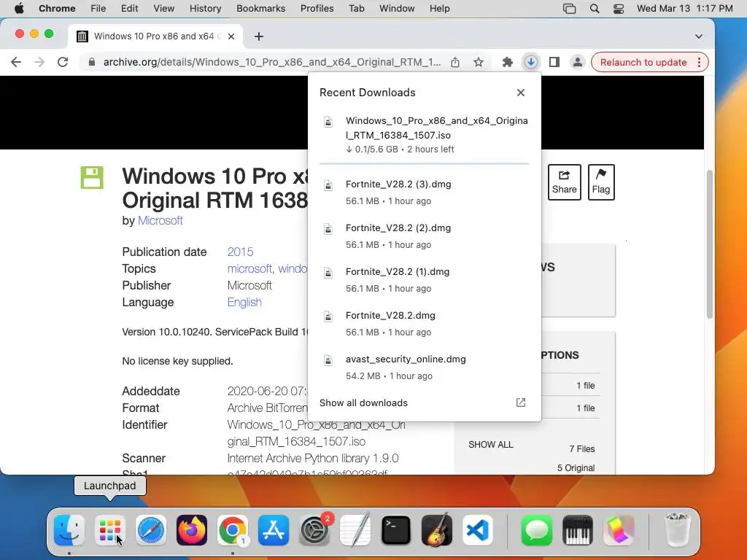
Task: Open the History menu
Action: [x=205, y=9]
